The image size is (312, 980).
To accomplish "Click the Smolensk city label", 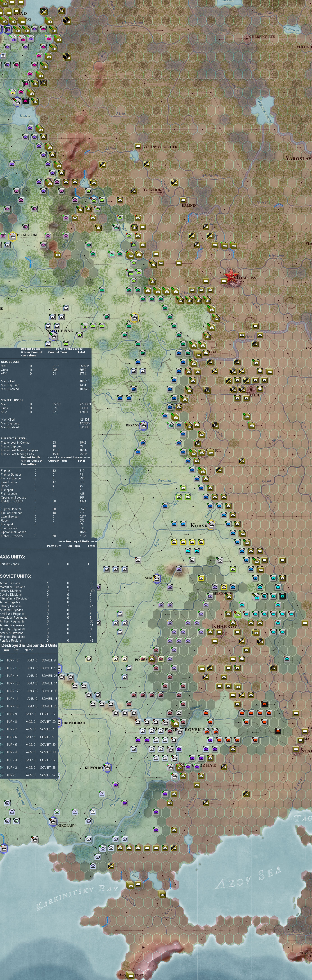I will pos(60,330).
